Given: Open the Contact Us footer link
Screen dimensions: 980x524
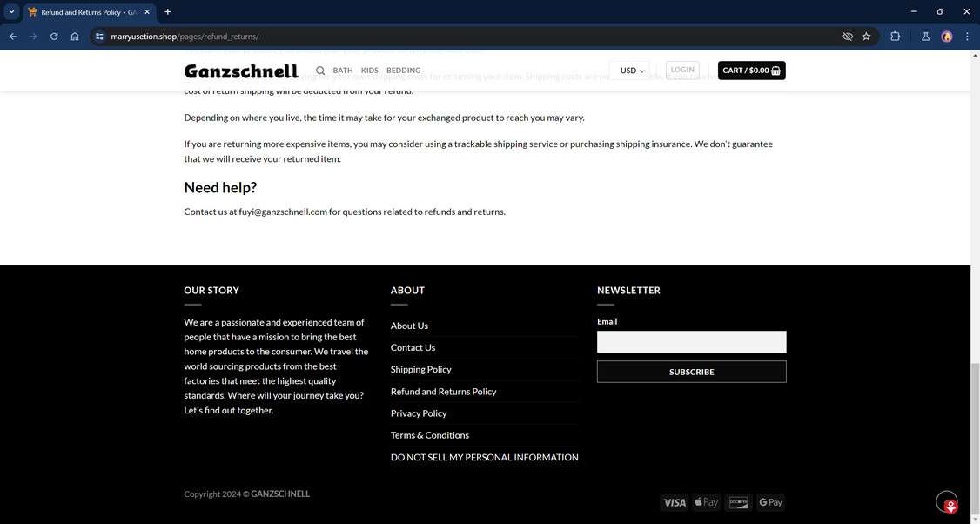Looking at the screenshot, I should click(413, 347).
